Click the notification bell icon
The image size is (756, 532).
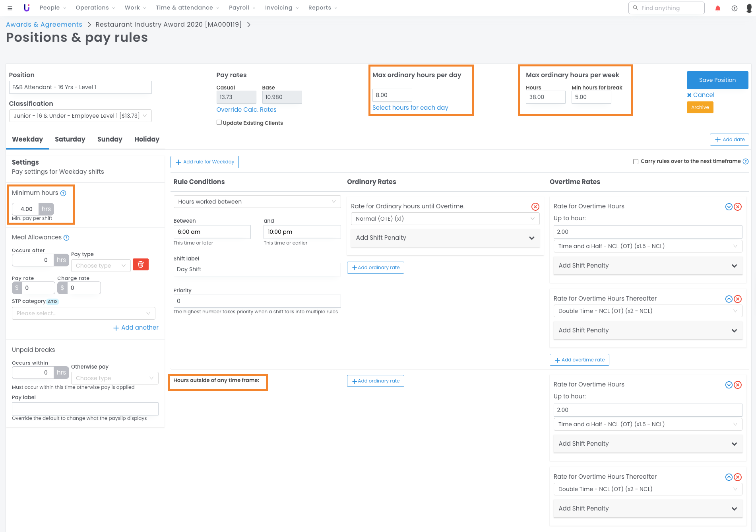[718, 8]
